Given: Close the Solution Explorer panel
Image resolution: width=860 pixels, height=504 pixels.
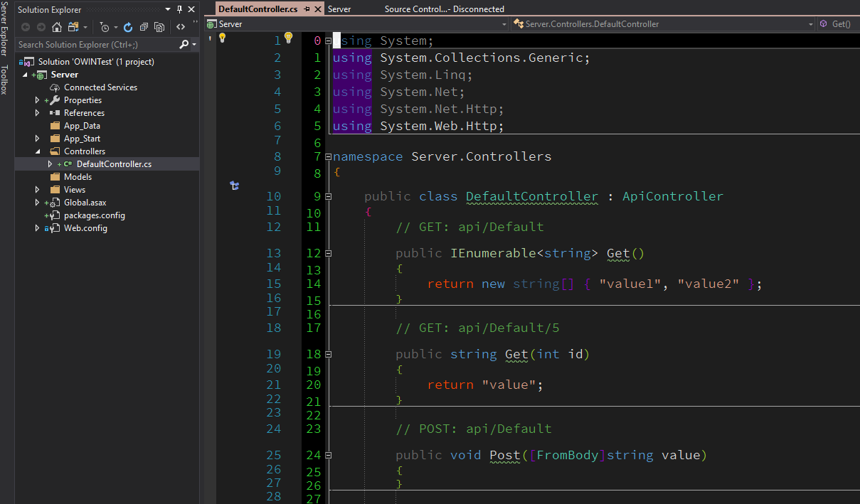Looking at the screenshot, I should [x=191, y=9].
